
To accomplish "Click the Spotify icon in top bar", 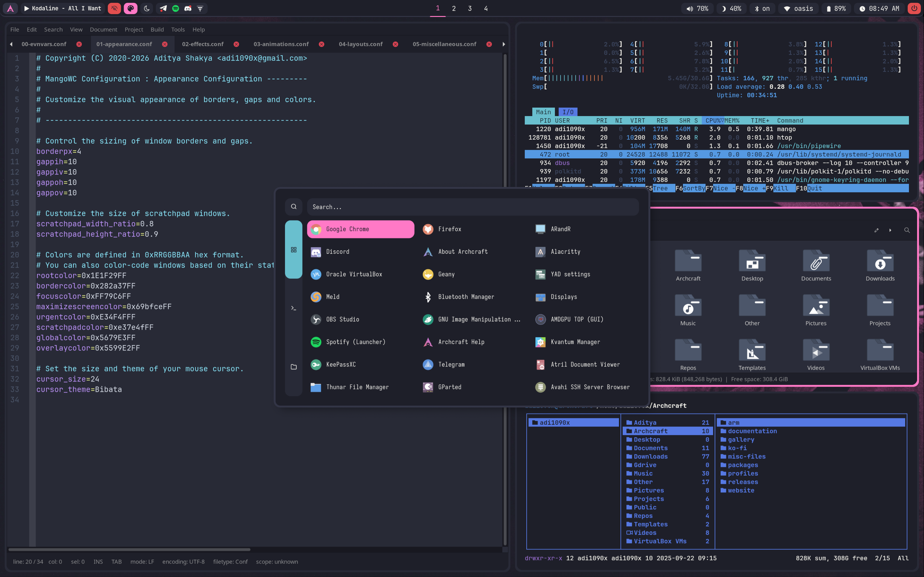I will (x=175, y=8).
